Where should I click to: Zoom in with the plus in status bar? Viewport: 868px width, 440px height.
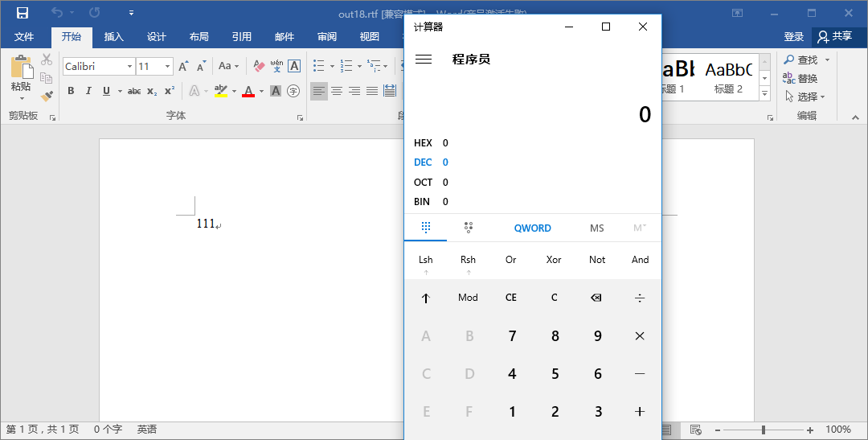pyautogui.click(x=810, y=430)
